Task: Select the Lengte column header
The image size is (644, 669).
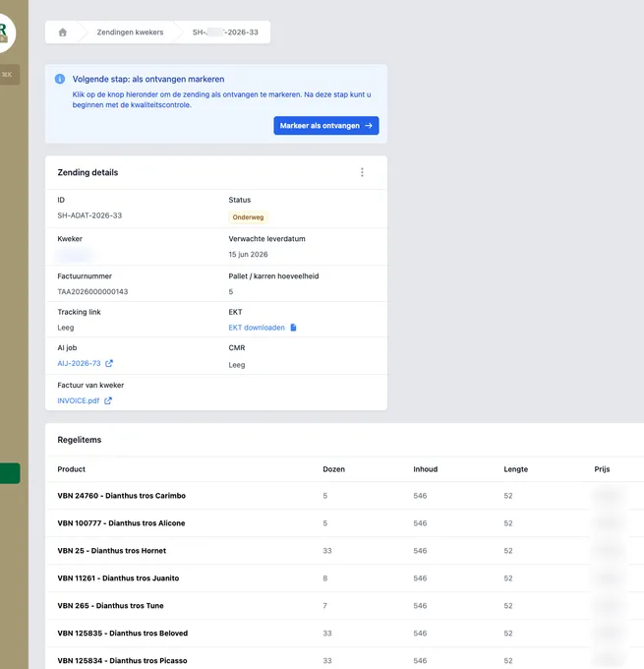Action: pyautogui.click(x=515, y=469)
